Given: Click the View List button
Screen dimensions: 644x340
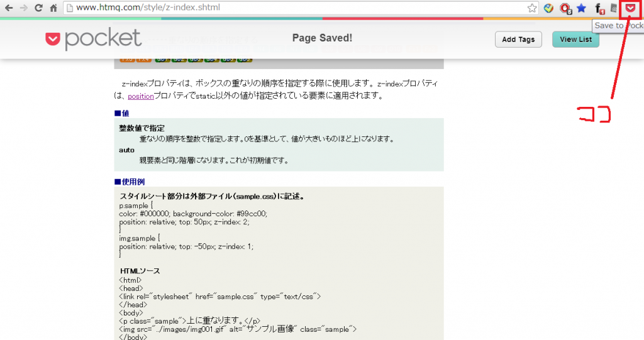Looking at the screenshot, I should tap(575, 39).
